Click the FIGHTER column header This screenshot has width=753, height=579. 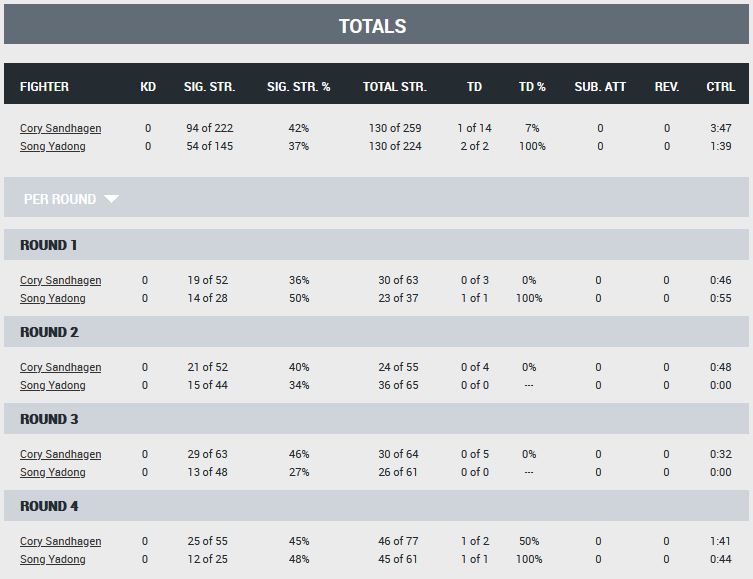click(44, 87)
